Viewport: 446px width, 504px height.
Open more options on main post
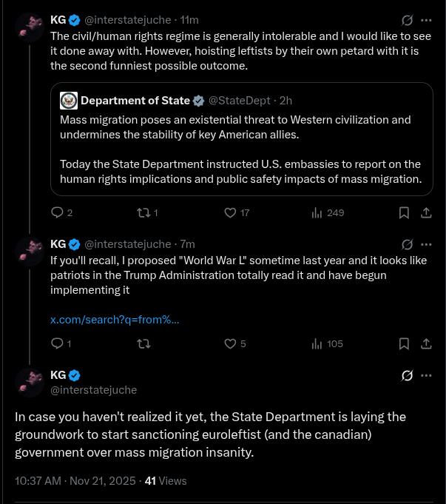[x=426, y=375]
